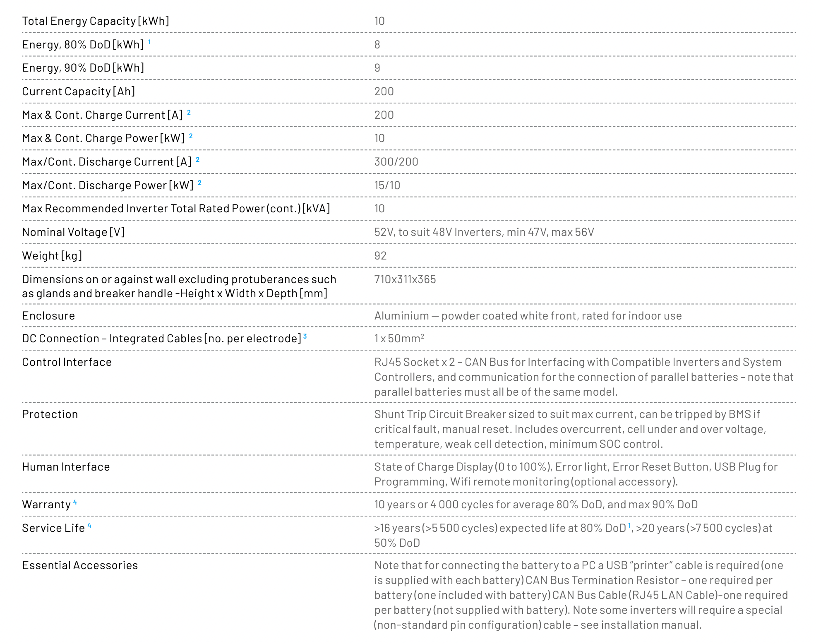Select the 710x311x365 dimensions value
The height and width of the screenshot is (644, 816).
pyautogui.click(x=405, y=279)
